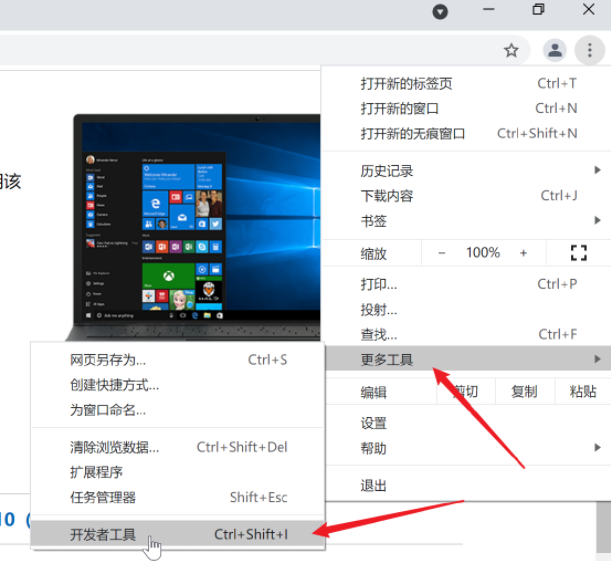Click the fullscreen icon in zoom row
The width and height of the screenshot is (611, 561).
pyautogui.click(x=577, y=252)
